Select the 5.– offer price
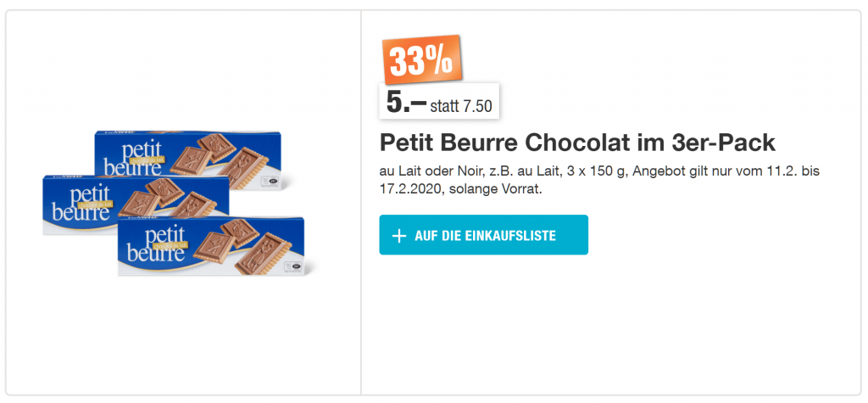Screen dimensions: 868x403 [405, 103]
